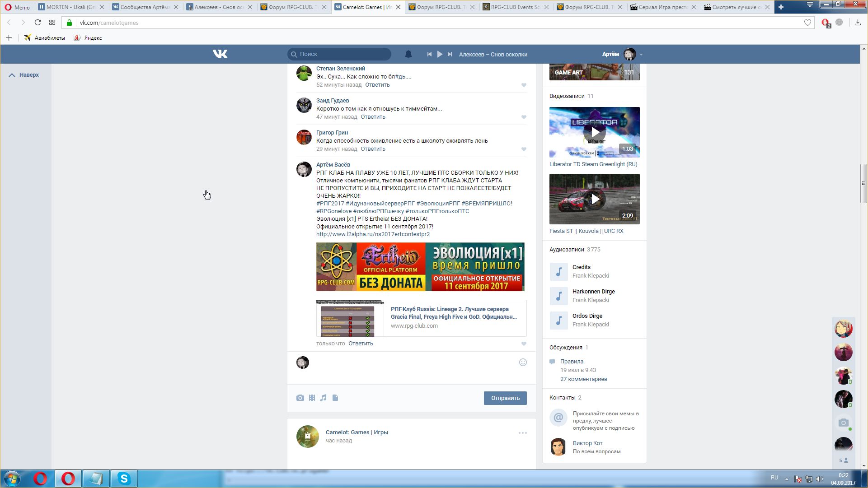Play the Алексеев track in header
The image size is (868, 488).
click(x=440, y=54)
